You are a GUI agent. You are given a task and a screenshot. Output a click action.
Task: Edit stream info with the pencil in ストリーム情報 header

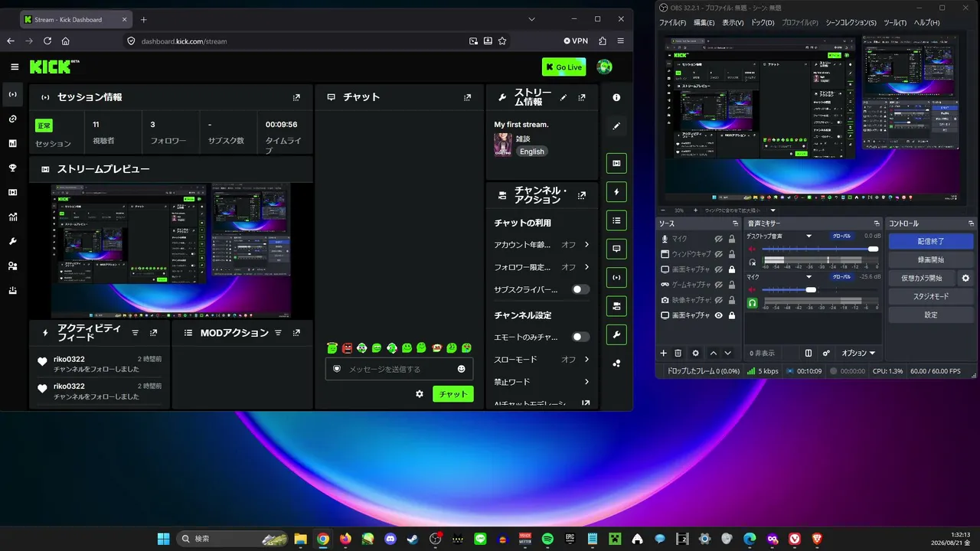click(563, 97)
